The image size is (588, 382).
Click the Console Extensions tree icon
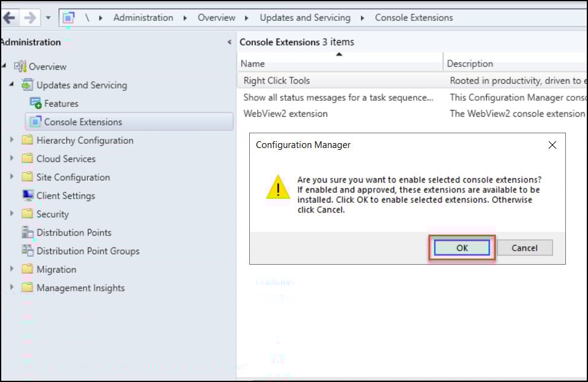pos(35,122)
